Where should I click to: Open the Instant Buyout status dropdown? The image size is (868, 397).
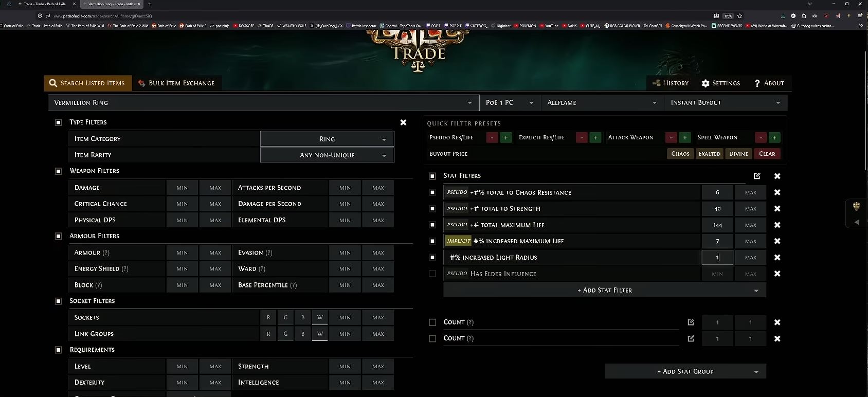(x=726, y=103)
